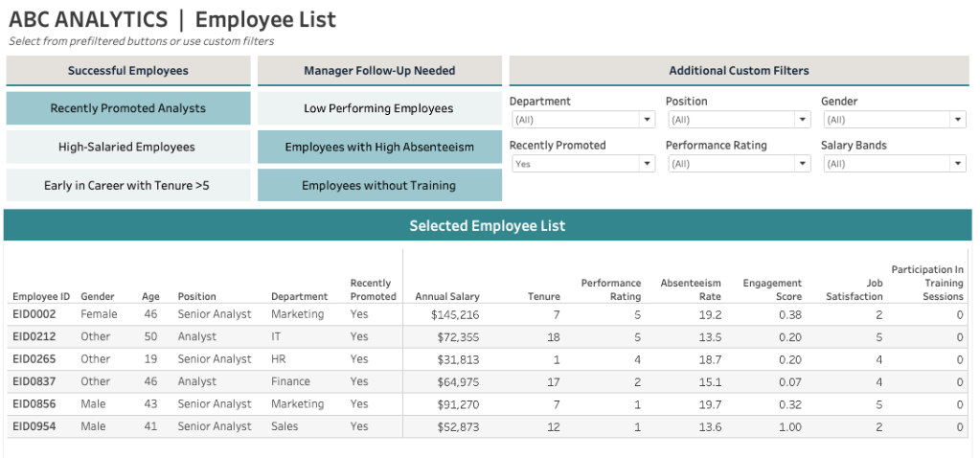Select the Absenteeism Rate column header
Image resolution: width=980 pixels, height=458 pixels.
(690, 289)
